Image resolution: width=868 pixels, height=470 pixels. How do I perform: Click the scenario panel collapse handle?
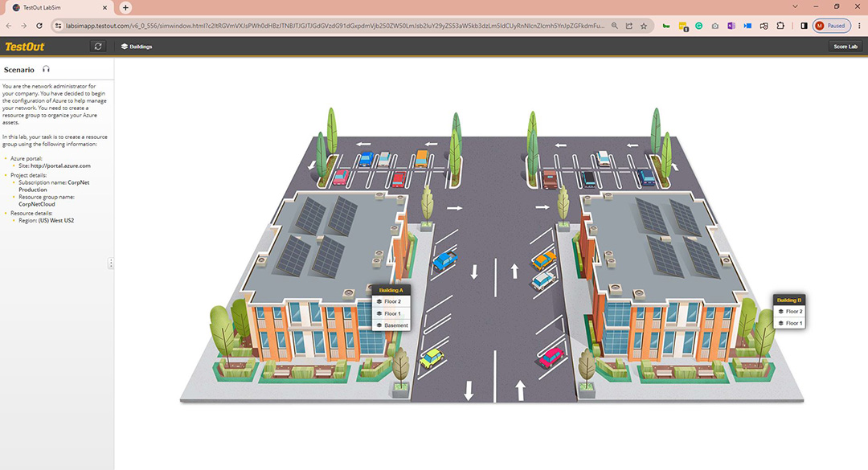coord(111,263)
